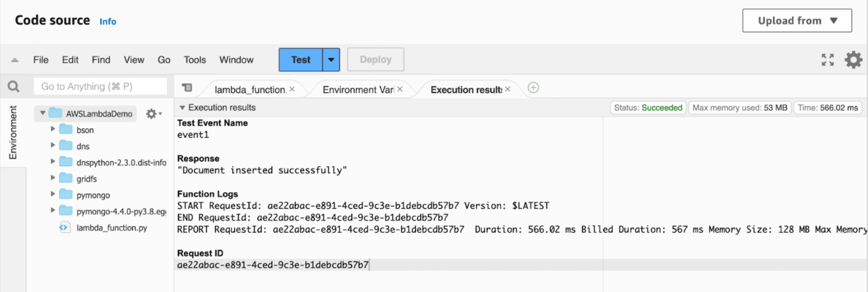Open the Code source Info link
The width and height of the screenshot is (868, 292).
[108, 21]
